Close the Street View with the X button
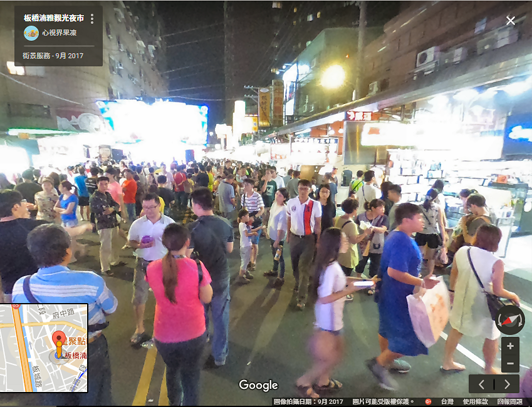The image size is (532, 407). tap(511, 21)
